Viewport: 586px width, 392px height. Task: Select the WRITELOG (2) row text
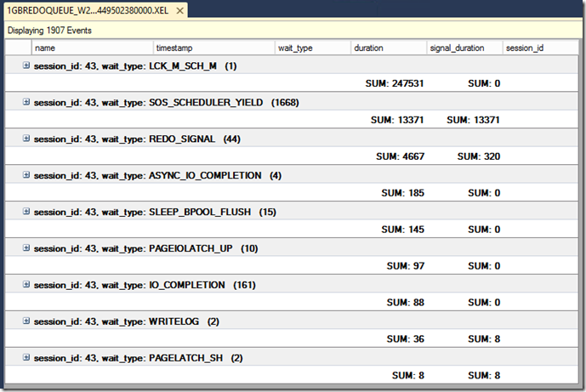(127, 321)
